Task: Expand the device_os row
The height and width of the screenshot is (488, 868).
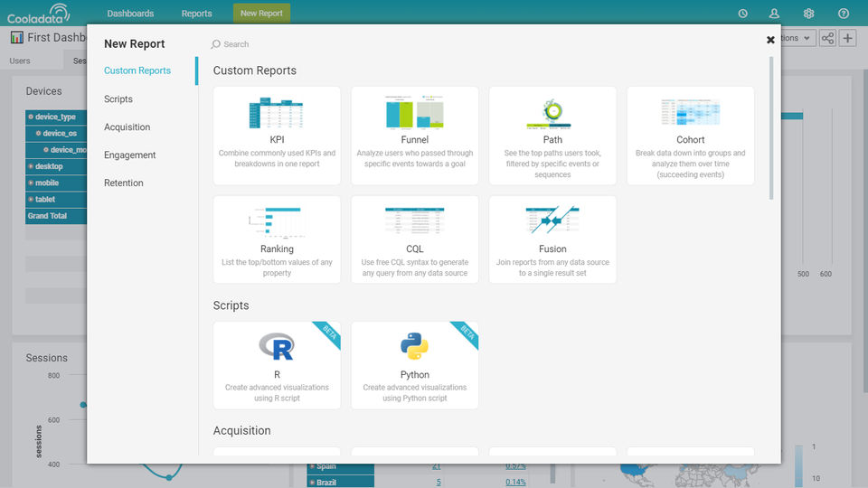Action: 38,134
